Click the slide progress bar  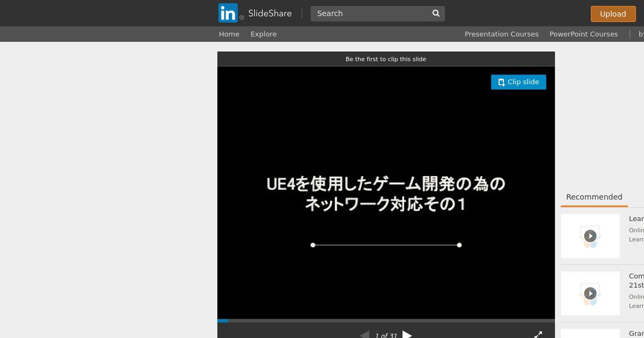[386, 321]
